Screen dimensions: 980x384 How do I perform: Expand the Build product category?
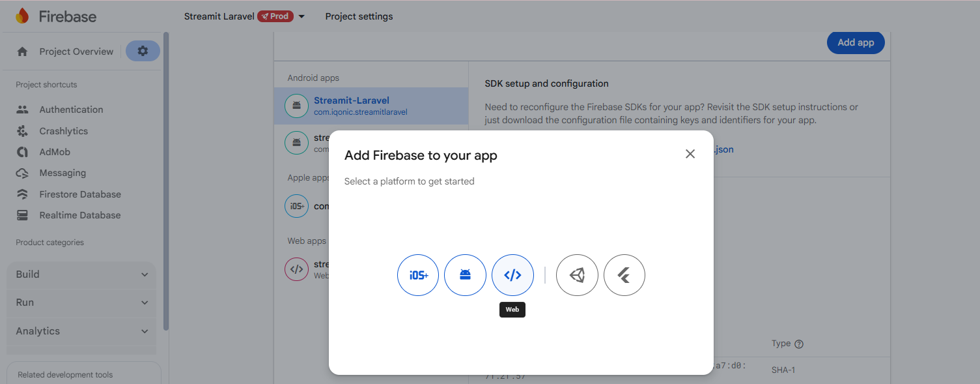[81, 274]
